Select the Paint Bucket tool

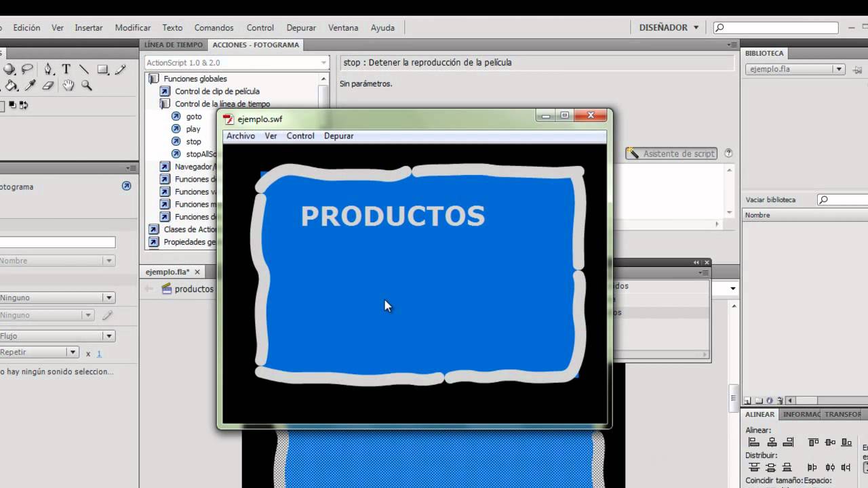pos(12,85)
